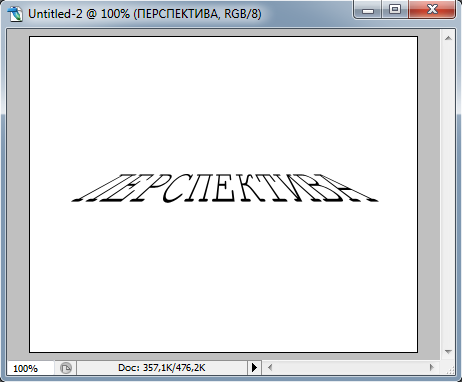Click the horizontal scrollbar left arrow
This screenshot has width=462, height=382.
tap(270, 368)
